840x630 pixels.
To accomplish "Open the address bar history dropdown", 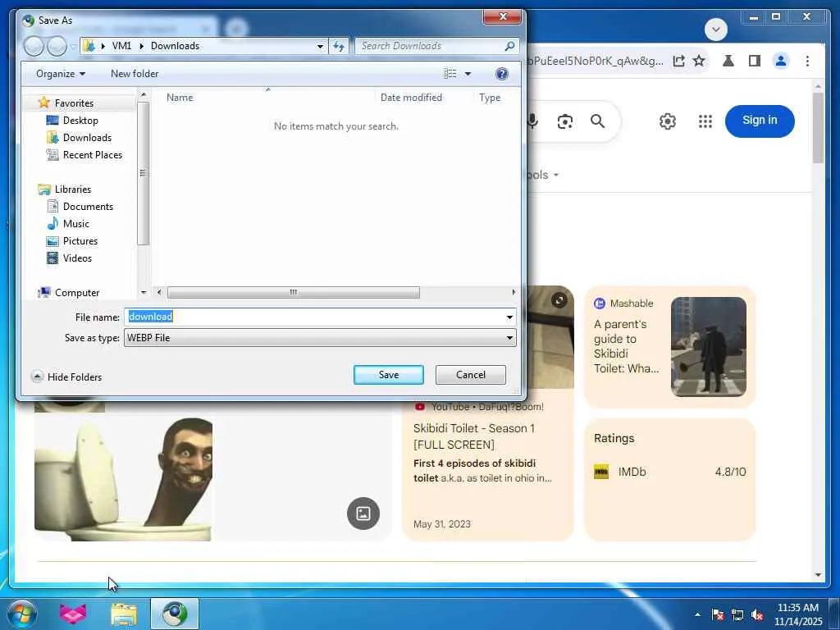I will pyautogui.click(x=321, y=47).
